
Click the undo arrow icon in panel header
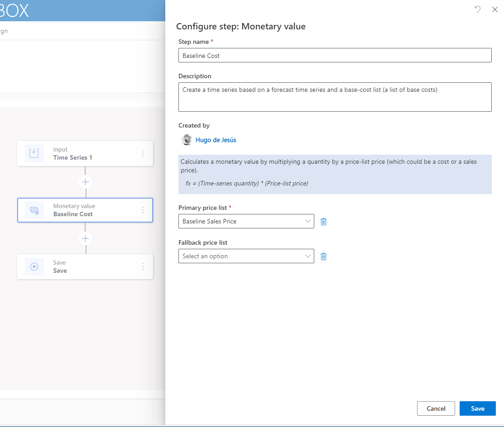pos(478,9)
